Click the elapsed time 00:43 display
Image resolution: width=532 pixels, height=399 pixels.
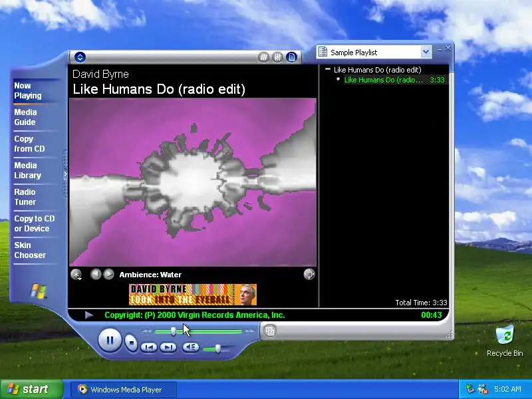pos(431,315)
